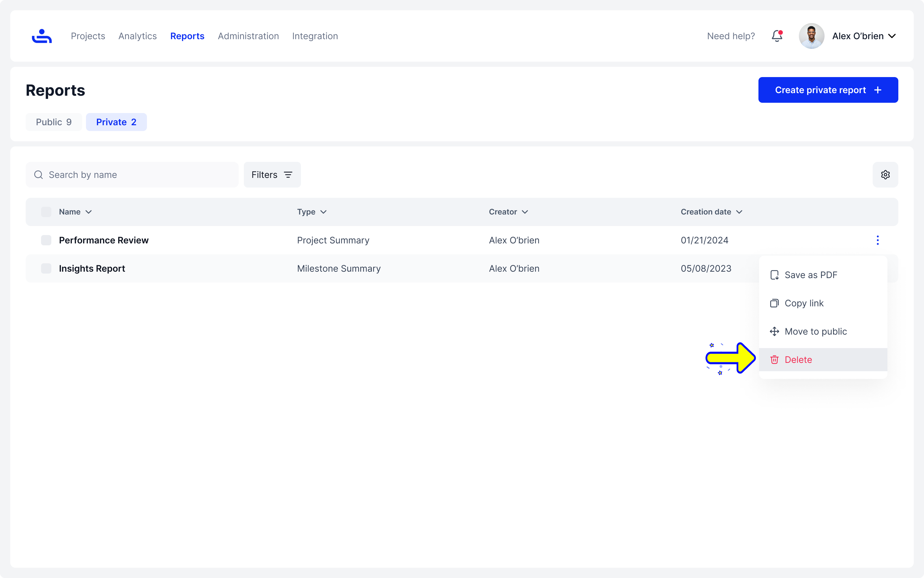Toggle the select-all header checkbox
Image resolution: width=924 pixels, height=578 pixels.
(x=46, y=212)
